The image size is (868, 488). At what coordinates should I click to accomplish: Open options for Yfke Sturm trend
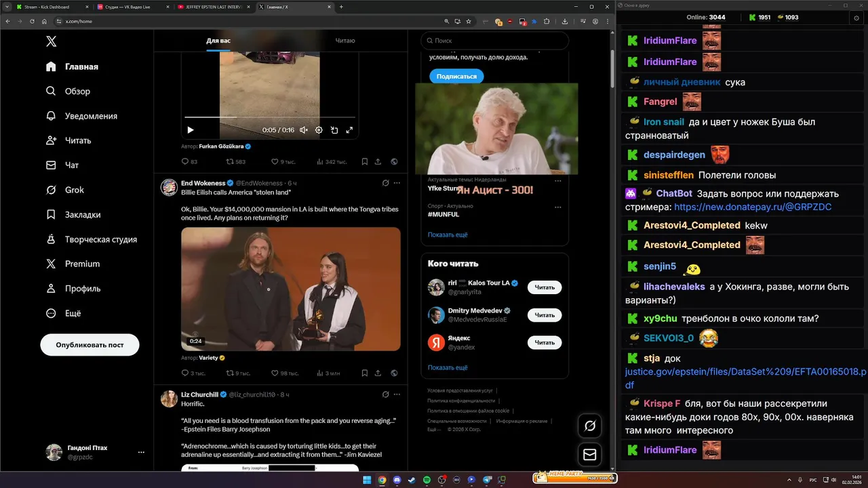pos(558,181)
